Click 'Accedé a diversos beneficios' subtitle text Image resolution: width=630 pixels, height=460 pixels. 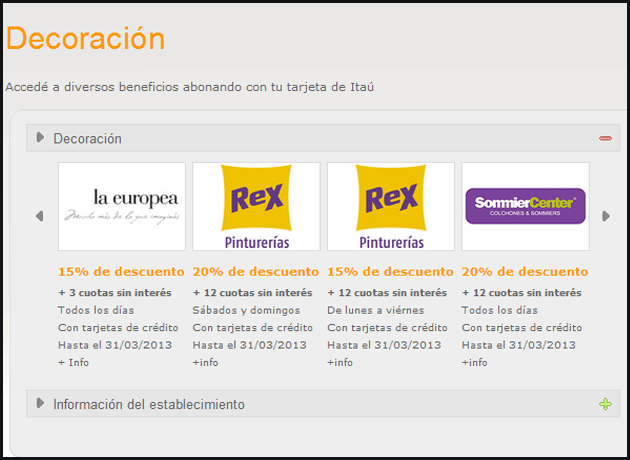pyautogui.click(x=190, y=87)
